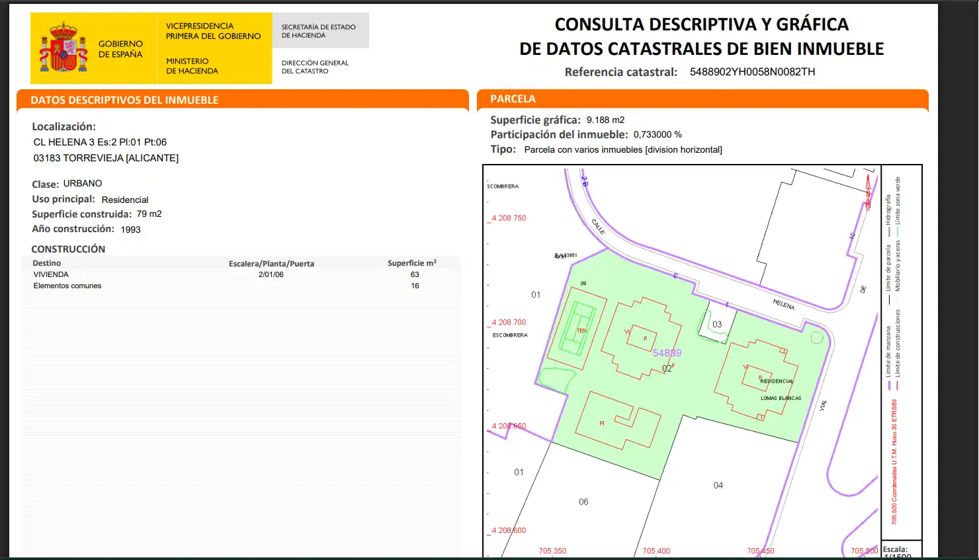Click the VIVIENDA surface value '63'
This screenshot has width=979, height=560.
[x=415, y=274]
